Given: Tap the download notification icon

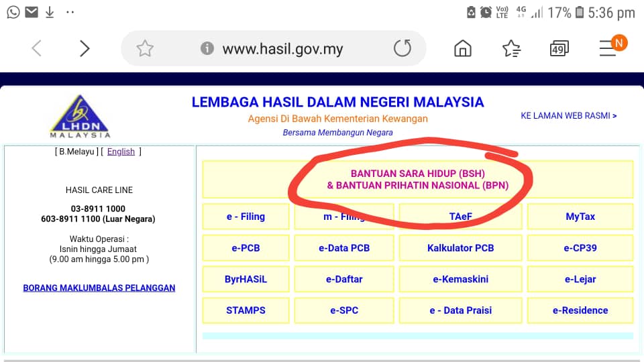Looking at the screenshot, I should [x=50, y=12].
